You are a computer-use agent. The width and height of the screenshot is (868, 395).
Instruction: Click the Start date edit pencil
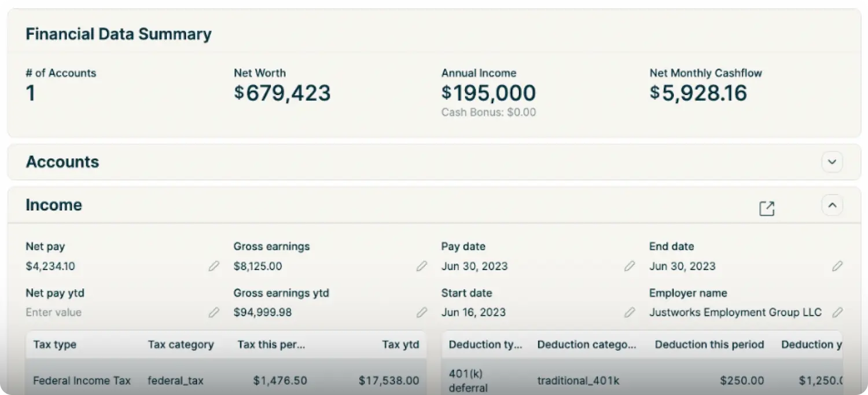pyautogui.click(x=630, y=313)
